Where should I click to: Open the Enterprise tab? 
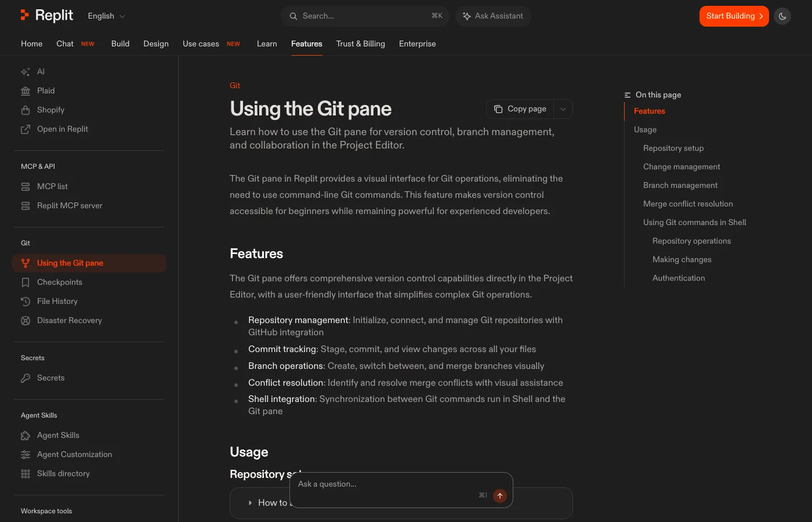coord(418,43)
